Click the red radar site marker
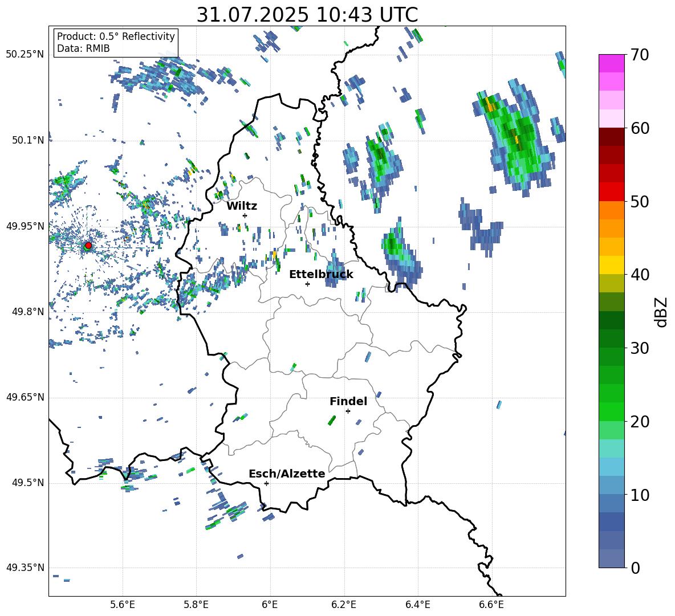 click(88, 246)
